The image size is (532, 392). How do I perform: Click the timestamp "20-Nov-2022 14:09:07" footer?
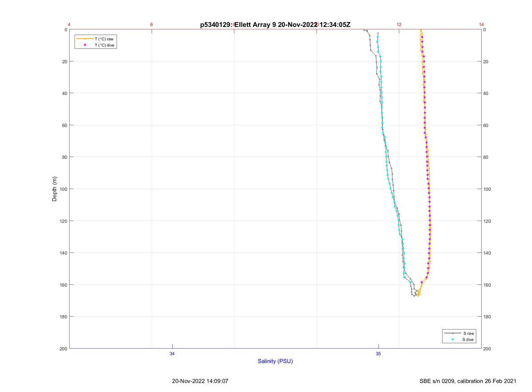pos(200,381)
